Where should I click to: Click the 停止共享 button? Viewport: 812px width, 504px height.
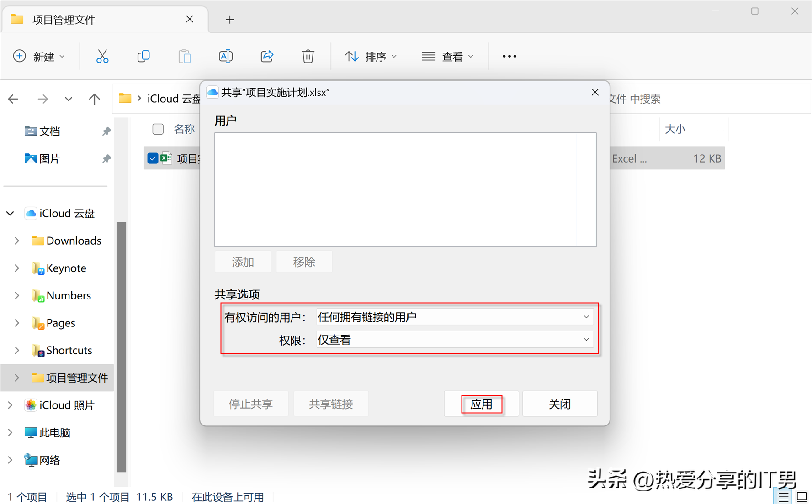(x=251, y=404)
